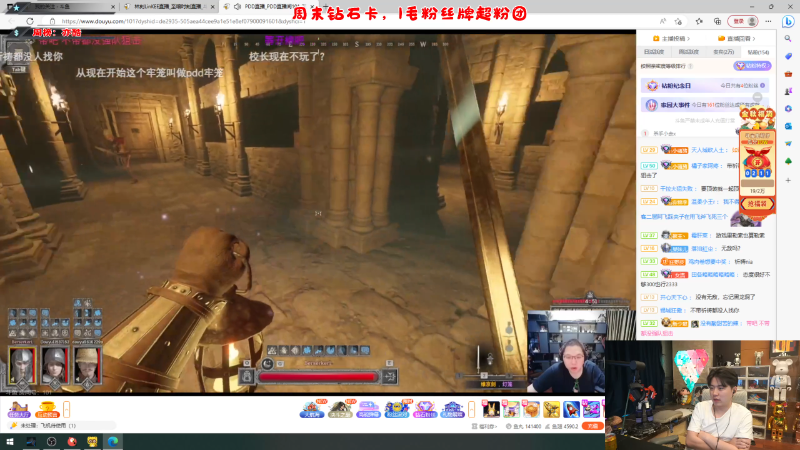The image size is (800, 450).
Task: Expand the 主播投稿 link
Action: (x=671, y=39)
